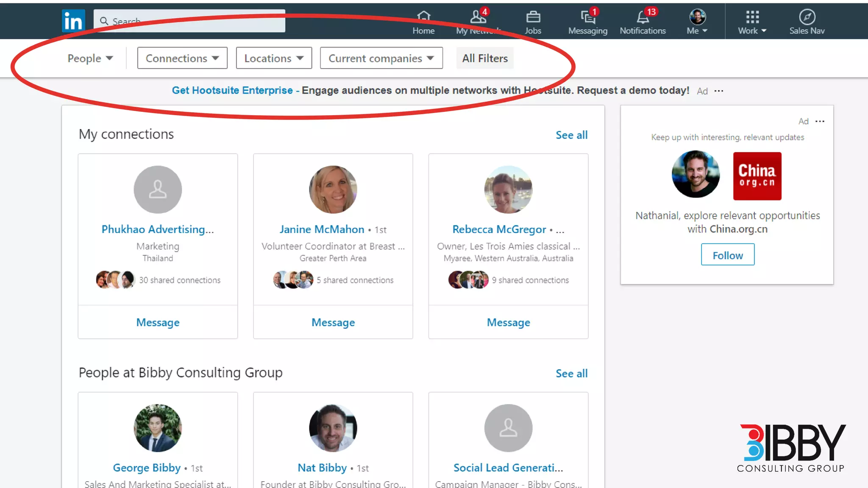Expand the Current companies dropdown

[x=381, y=58]
